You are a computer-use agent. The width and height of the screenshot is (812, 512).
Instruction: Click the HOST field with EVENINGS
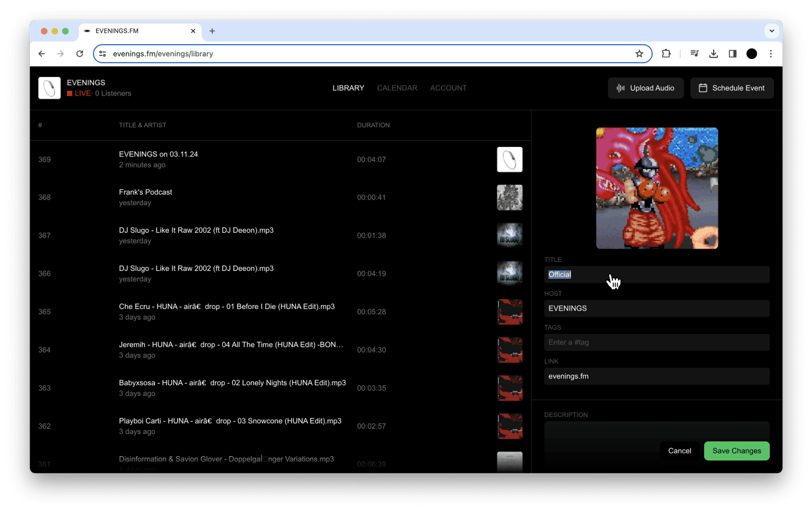(x=657, y=308)
